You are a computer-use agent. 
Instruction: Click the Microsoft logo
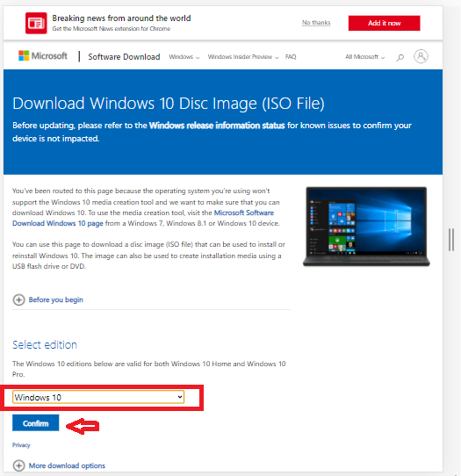[43, 56]
